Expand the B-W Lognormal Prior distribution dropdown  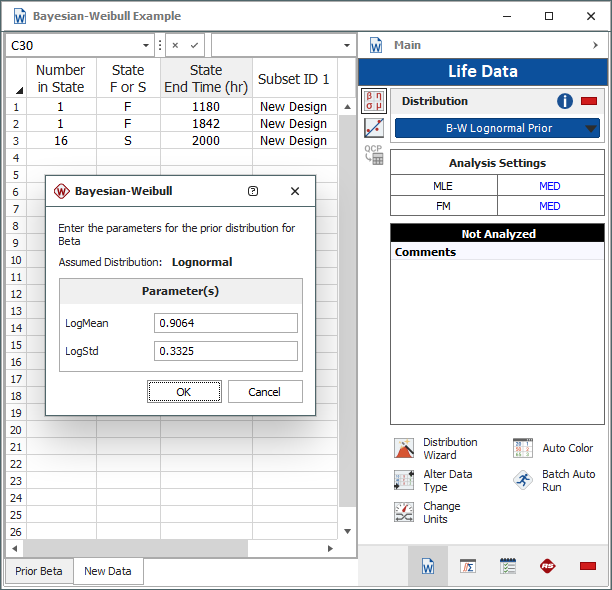click(x=591, y=128)
